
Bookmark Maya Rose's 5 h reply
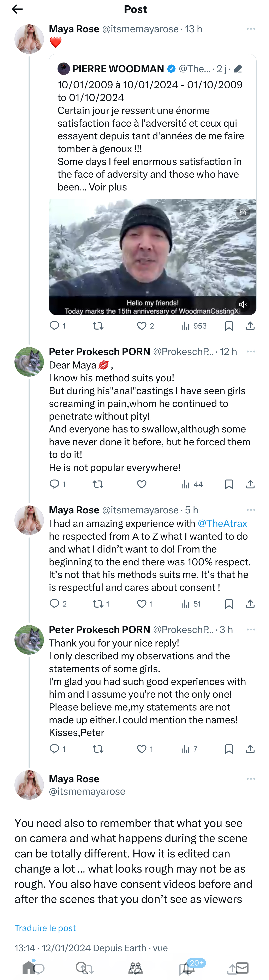click(x=229, y=604)
